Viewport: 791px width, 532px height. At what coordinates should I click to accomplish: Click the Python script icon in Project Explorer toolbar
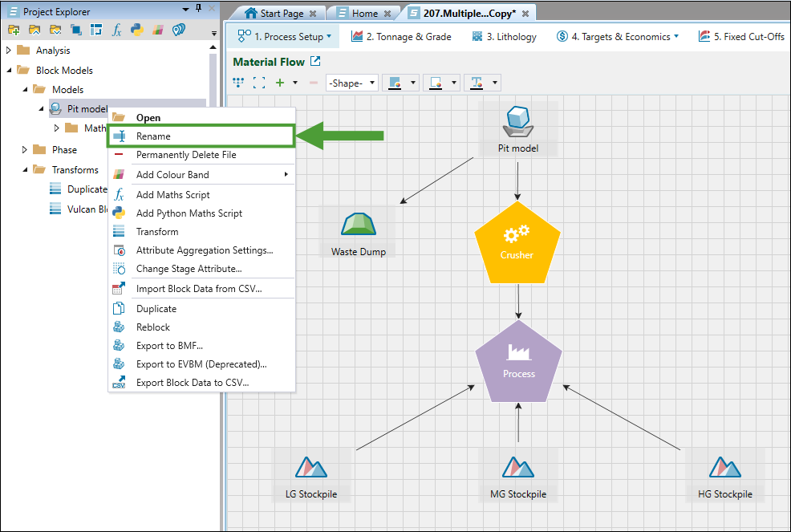[137, 30]
